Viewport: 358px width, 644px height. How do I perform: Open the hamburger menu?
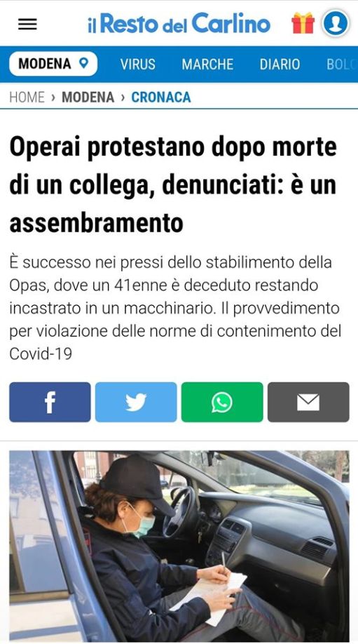(x=27, y=25)
